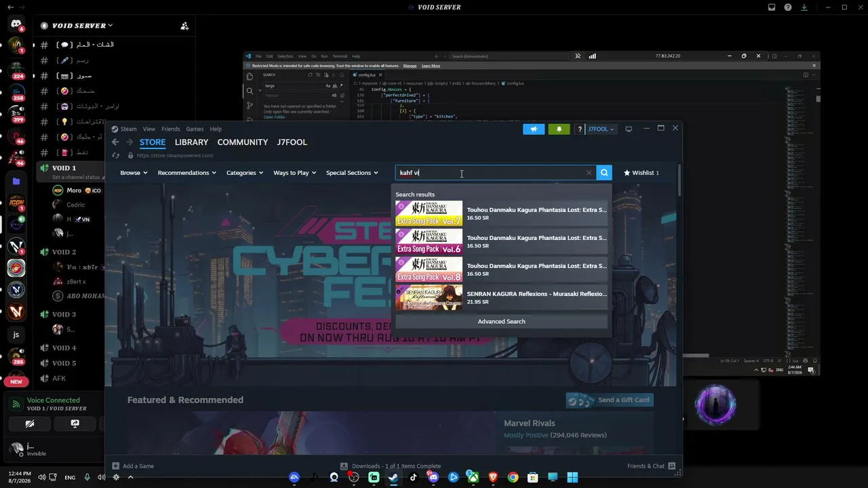This screenshot has height=488, width=868.
Task: Open the 'js' server in Discord sidebar
Action: [16, 334]
